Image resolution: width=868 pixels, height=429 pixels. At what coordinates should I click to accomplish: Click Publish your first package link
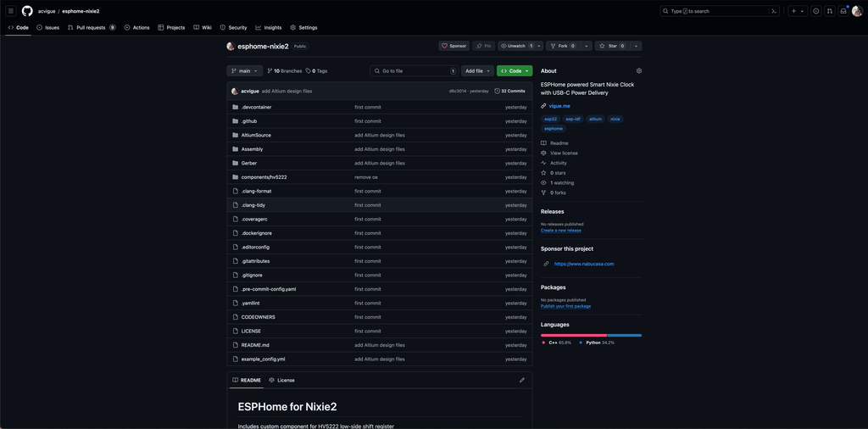(x=565, y=306)
